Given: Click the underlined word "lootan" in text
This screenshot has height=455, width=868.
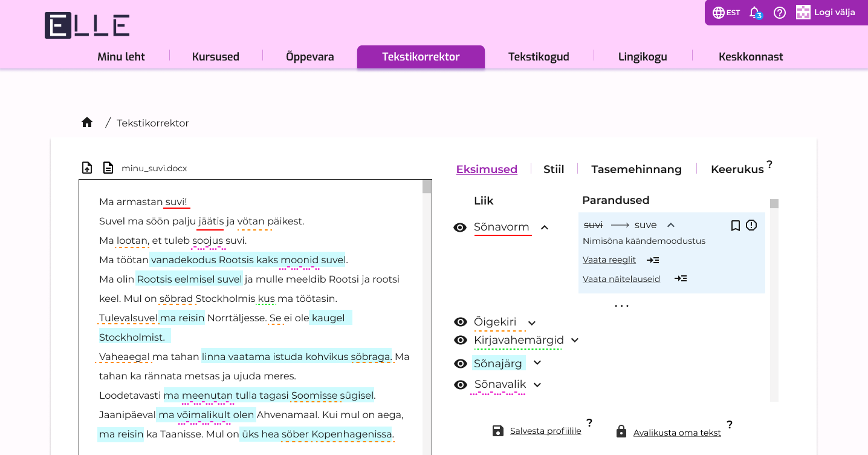Looking at the screenshot, I should coord(132,241).
